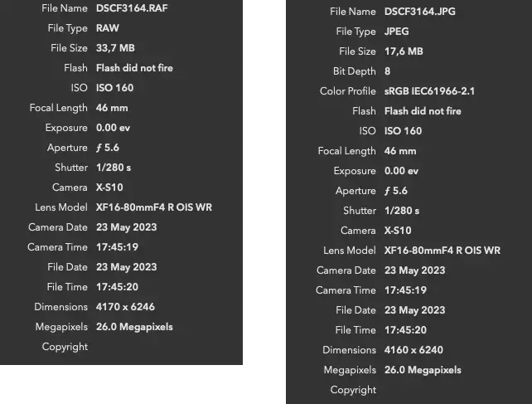Select the JPEG file type value
The height and width of the screenshot is (404, 532).
coord(399,32)
